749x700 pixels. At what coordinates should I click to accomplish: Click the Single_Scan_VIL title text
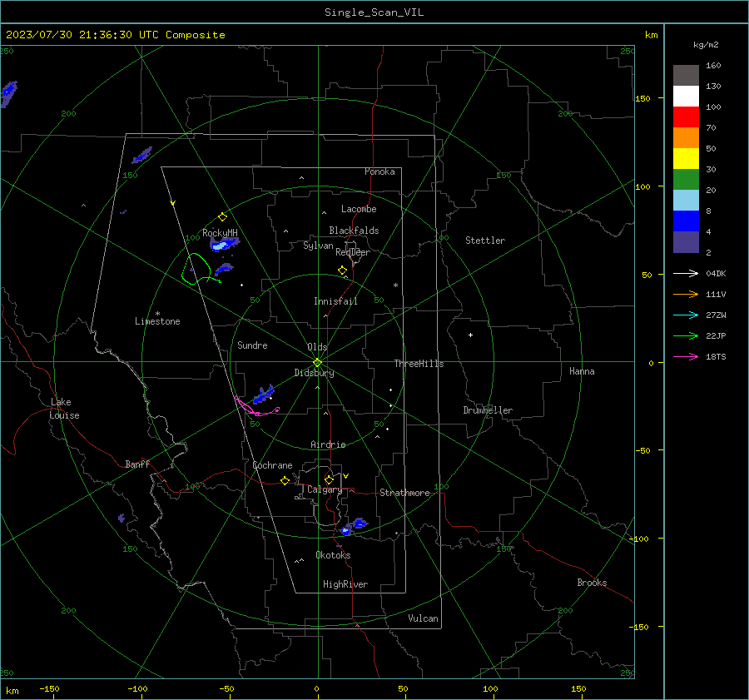pos(374,12)
